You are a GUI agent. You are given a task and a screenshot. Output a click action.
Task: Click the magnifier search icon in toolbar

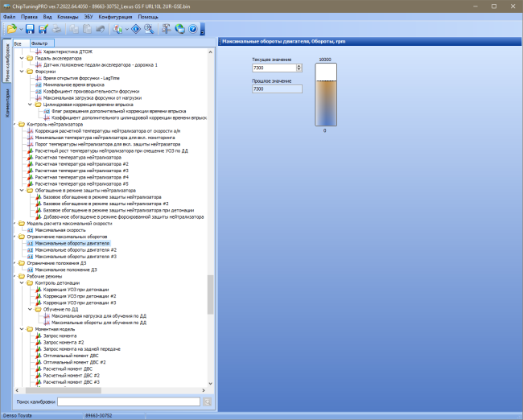[149, 29]
